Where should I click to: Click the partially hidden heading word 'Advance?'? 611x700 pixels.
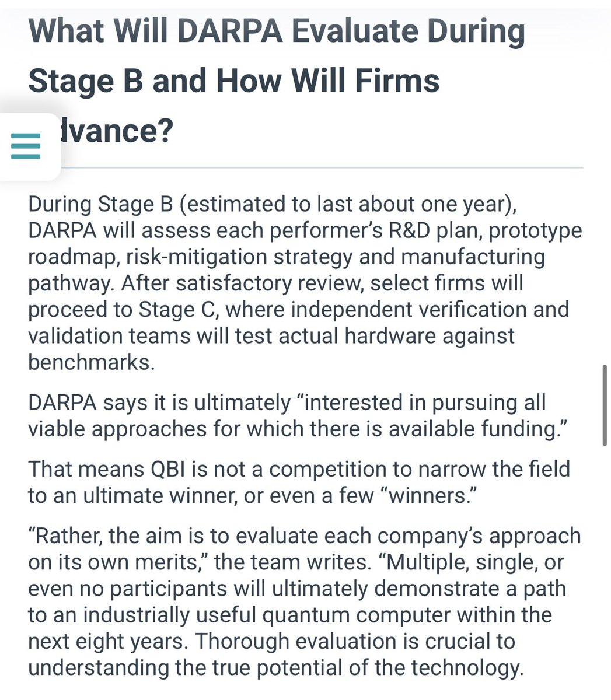click(x=117, y=130)
